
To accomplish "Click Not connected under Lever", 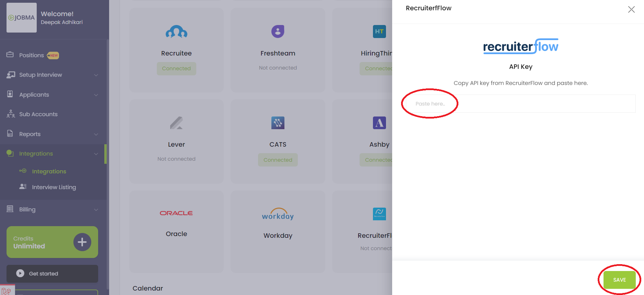I will tap(176, 159).
